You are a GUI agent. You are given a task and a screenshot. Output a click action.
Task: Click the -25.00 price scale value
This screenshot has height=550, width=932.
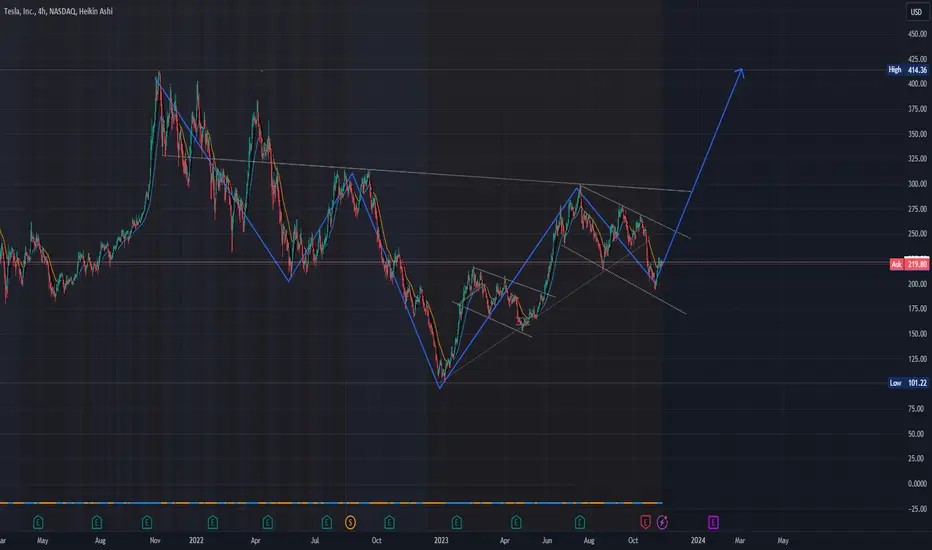point(917,509)
